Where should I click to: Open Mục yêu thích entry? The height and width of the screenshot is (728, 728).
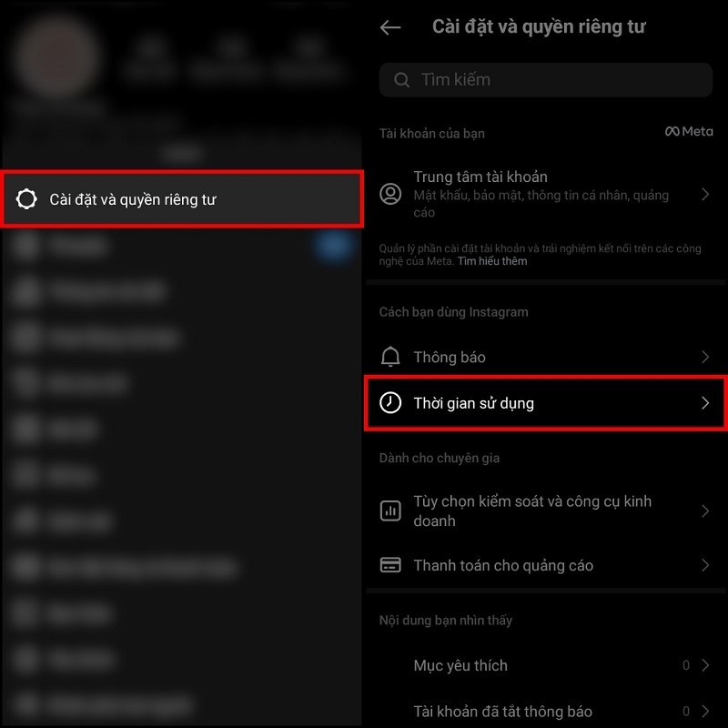coord(545,665)
